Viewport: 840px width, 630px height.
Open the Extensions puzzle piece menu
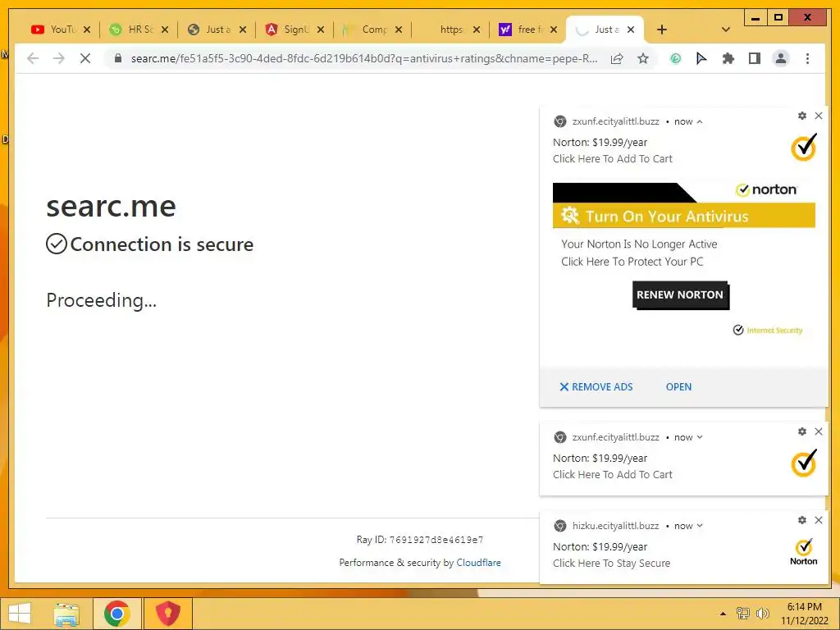pyautogui.click(x=728, y=58)
